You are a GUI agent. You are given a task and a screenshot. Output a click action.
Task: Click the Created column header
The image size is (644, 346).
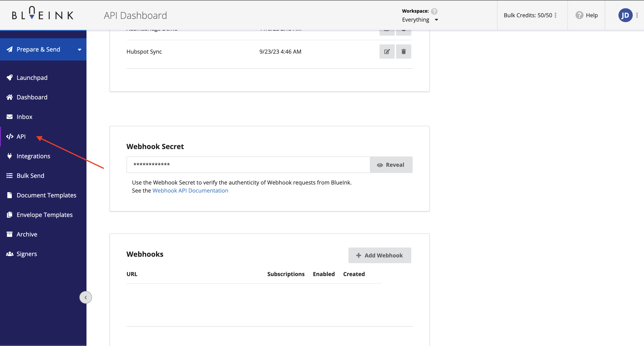(x=354, y=274)
